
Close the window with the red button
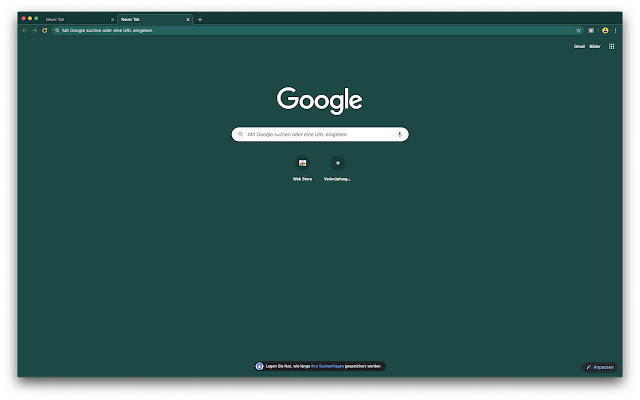tap(24, 18)
